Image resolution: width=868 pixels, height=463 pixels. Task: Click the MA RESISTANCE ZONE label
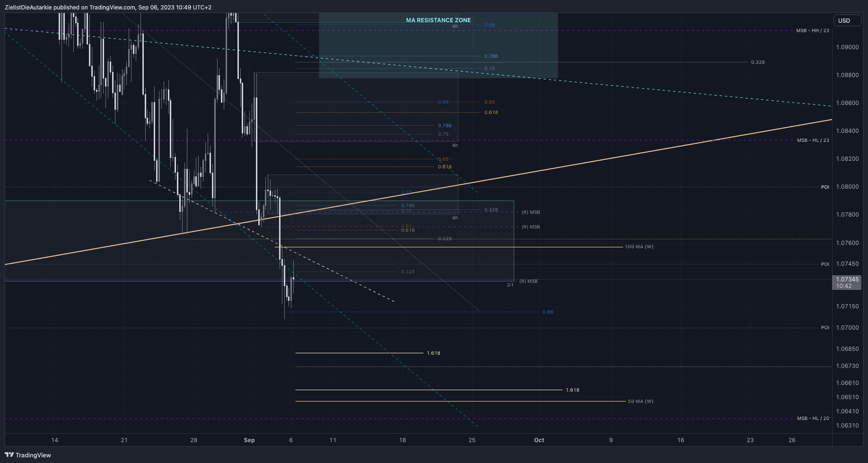pyautogui.click(x=438, y=20)
